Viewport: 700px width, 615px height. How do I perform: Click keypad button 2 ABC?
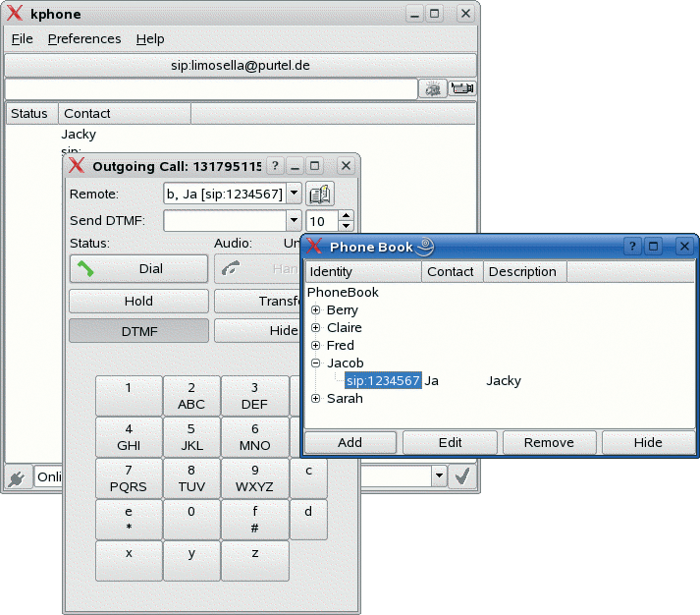[191, 396]
